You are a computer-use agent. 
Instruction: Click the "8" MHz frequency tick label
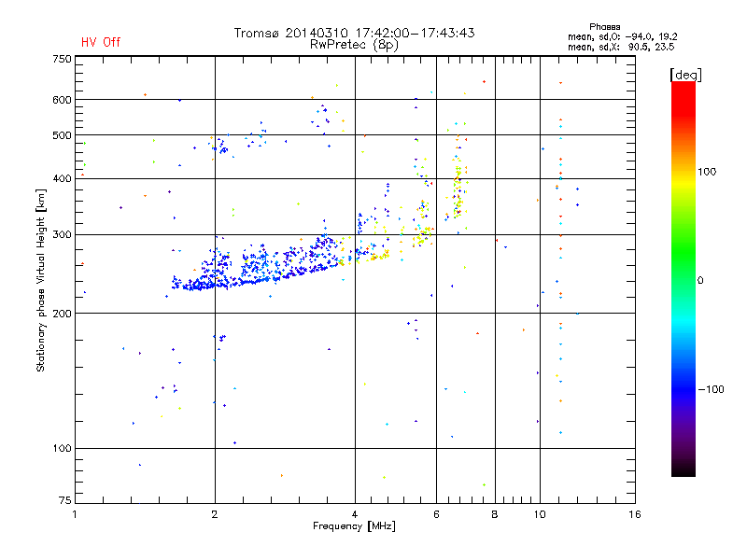pyautogui.click(x=495, y=514)
